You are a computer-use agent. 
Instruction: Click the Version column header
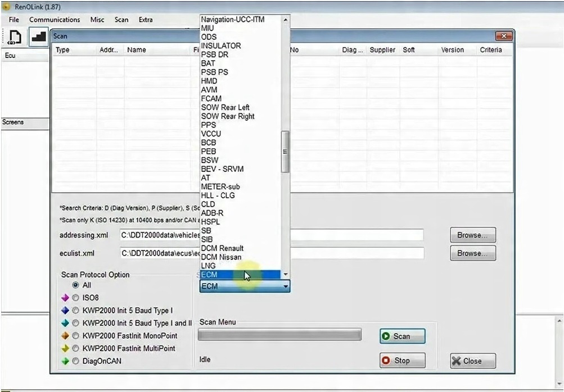[x=457, y=50]
